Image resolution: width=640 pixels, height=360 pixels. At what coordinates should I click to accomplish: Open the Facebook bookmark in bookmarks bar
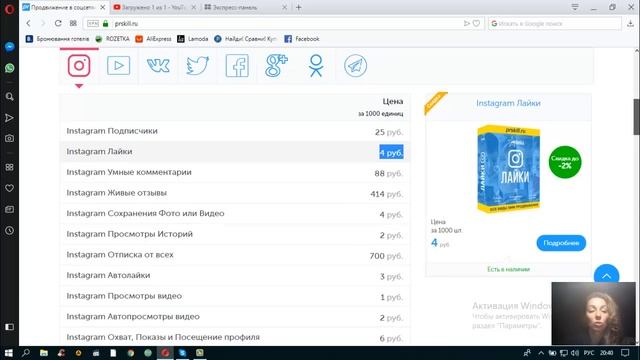coord(302,39)
